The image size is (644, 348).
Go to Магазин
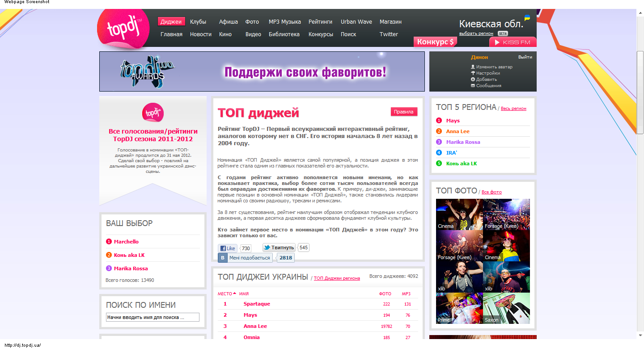tap(390, 21)
